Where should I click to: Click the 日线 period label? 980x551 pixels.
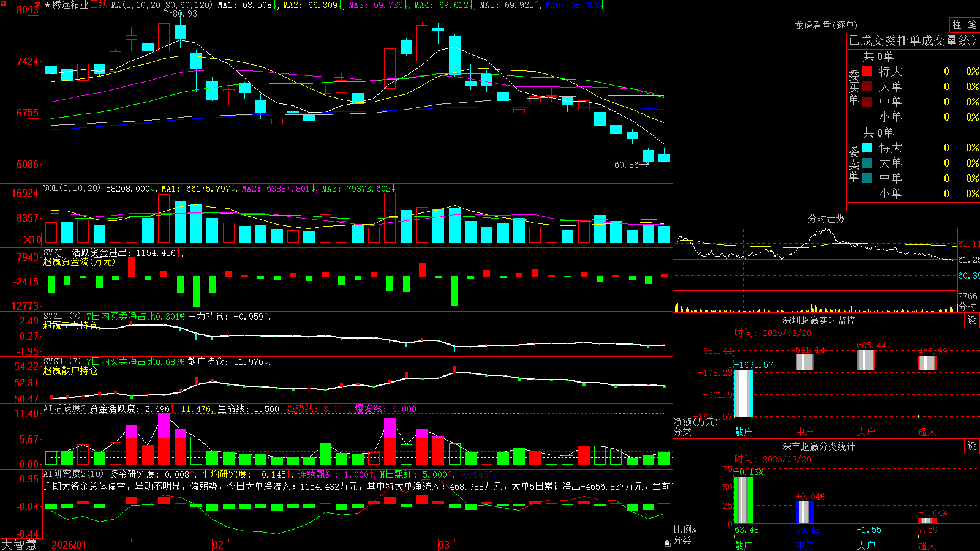pos(99,5)
